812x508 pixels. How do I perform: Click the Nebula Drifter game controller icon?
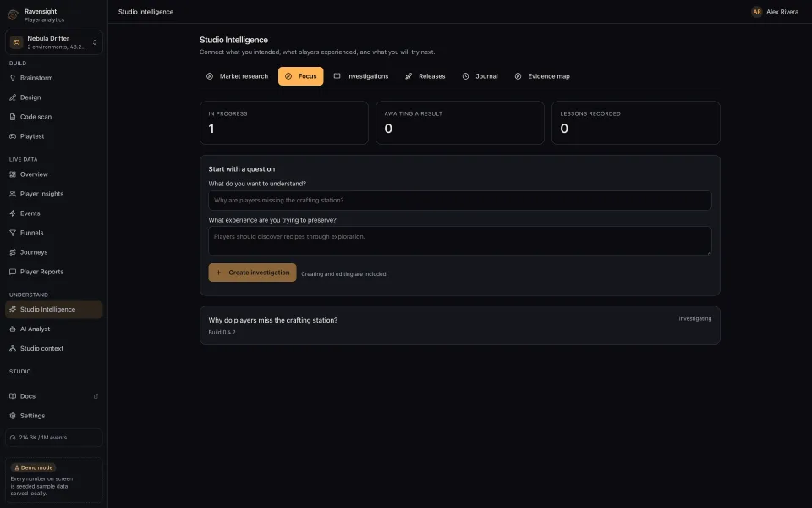click(x=17, y=42)
